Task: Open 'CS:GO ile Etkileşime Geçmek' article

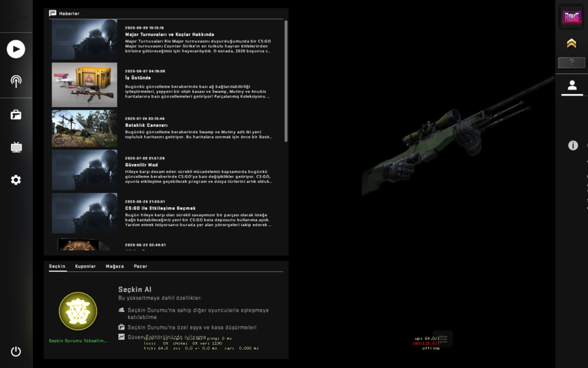Action: click(x=161, y=209)
